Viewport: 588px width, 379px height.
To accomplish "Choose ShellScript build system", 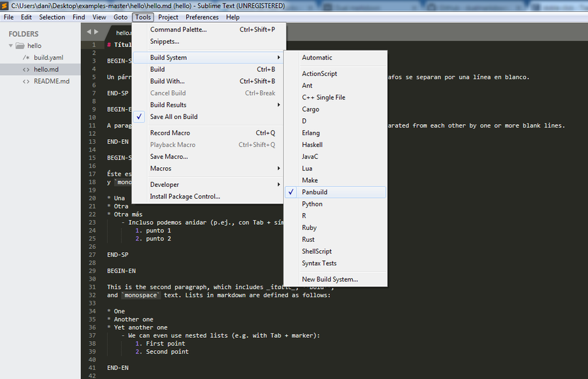I will [x=335, y=252].
